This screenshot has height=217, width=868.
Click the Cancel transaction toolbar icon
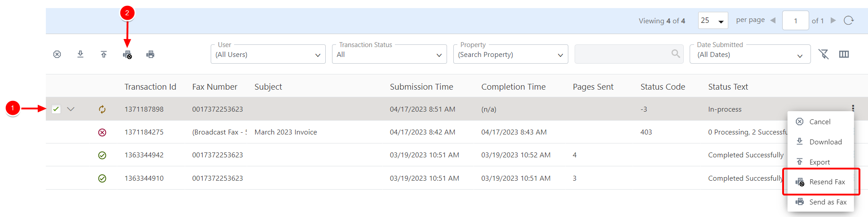pos(57,54)
